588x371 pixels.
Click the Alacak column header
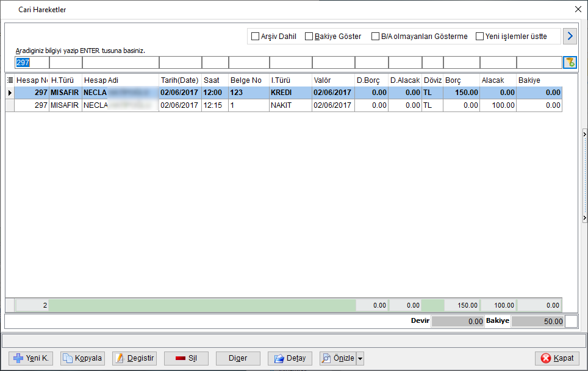click(x=498, y=80)
